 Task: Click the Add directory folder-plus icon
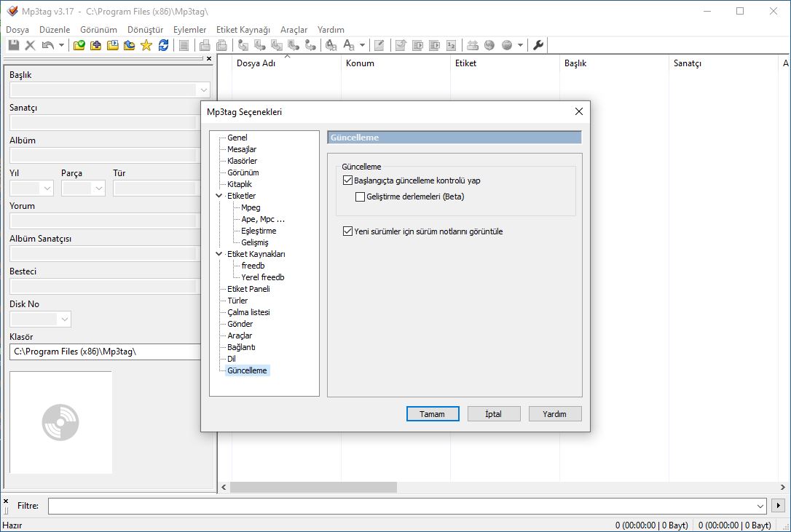pyautogui.click(x=95, y=45)
